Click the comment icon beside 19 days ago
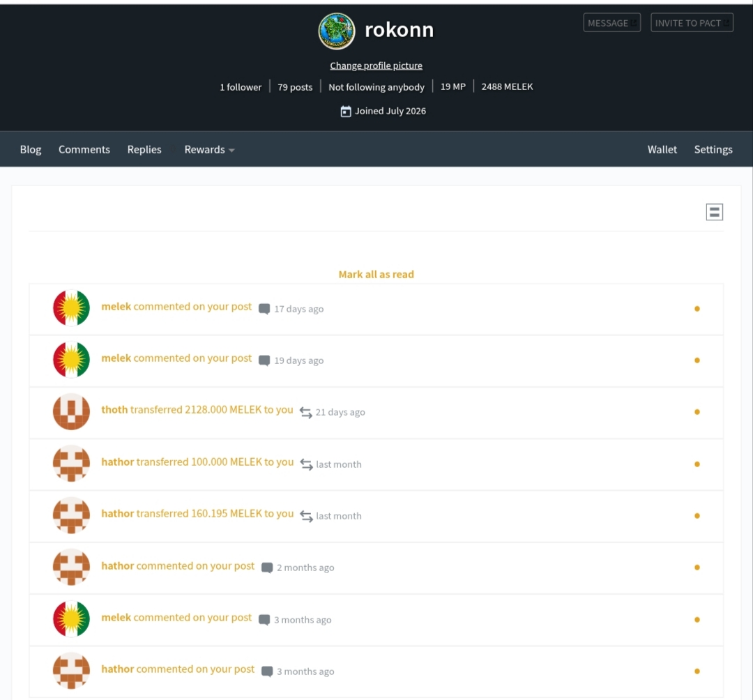This screenshot has width=753, height=700. click(264, 360)
